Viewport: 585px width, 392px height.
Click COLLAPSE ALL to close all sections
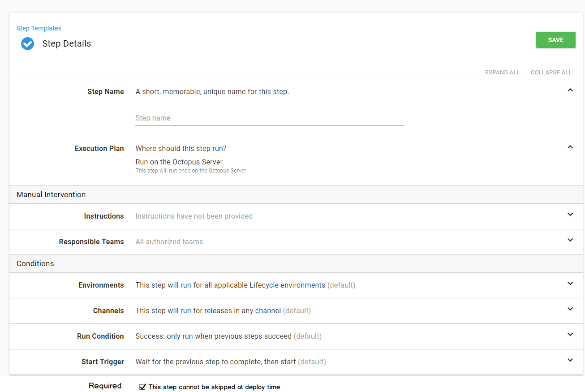[x=551, y=72]
